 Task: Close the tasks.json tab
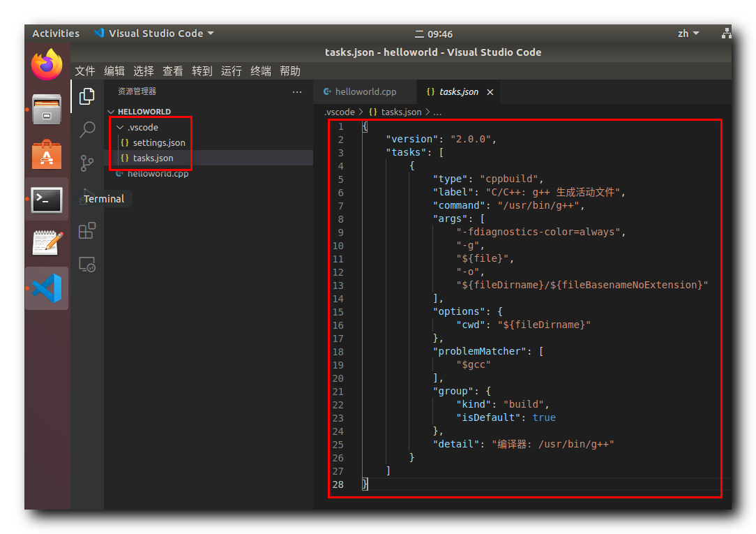(x=491, y=91)
